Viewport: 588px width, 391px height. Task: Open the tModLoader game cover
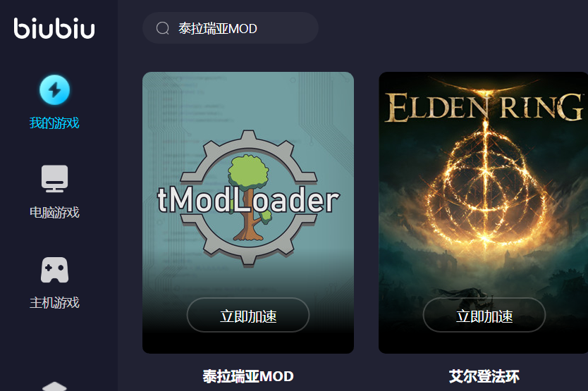(x=248, y=213)
